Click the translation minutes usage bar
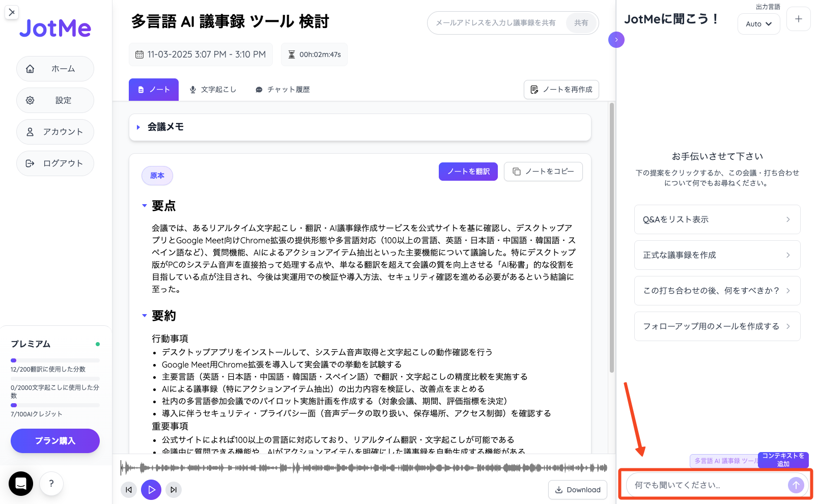818x504 pixels. pos(55,360)
